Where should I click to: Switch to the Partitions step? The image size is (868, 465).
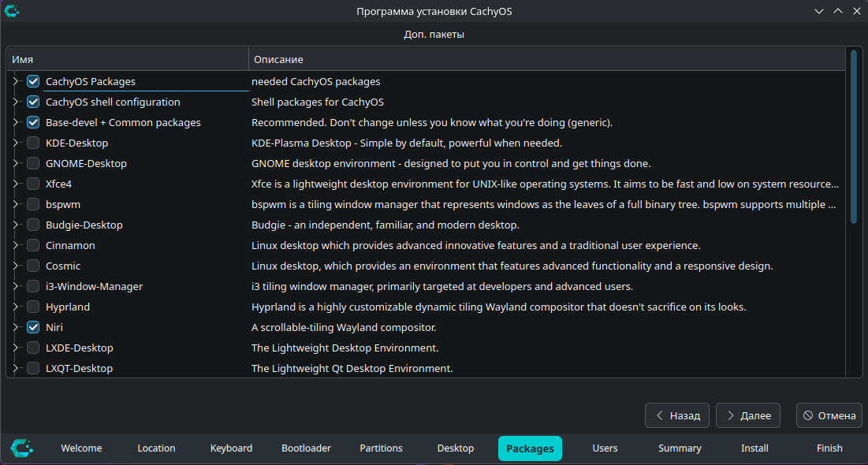click(381, 448)
